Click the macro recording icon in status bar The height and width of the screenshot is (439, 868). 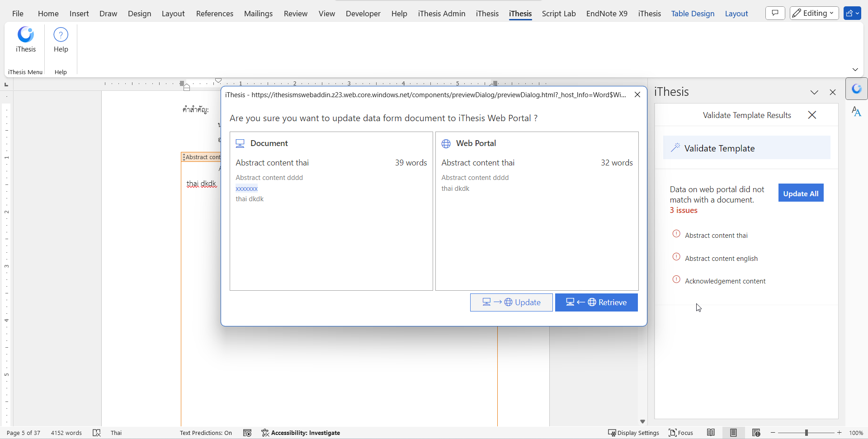tap(247, 433)
